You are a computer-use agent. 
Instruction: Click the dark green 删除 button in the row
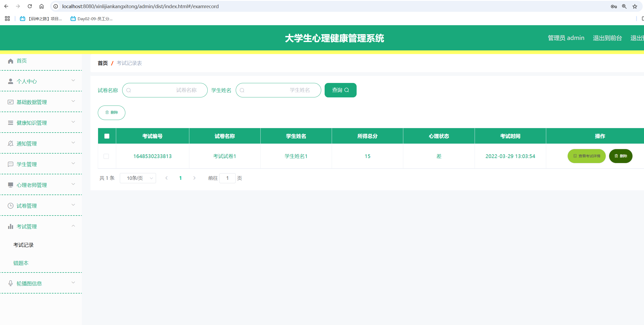621,156
